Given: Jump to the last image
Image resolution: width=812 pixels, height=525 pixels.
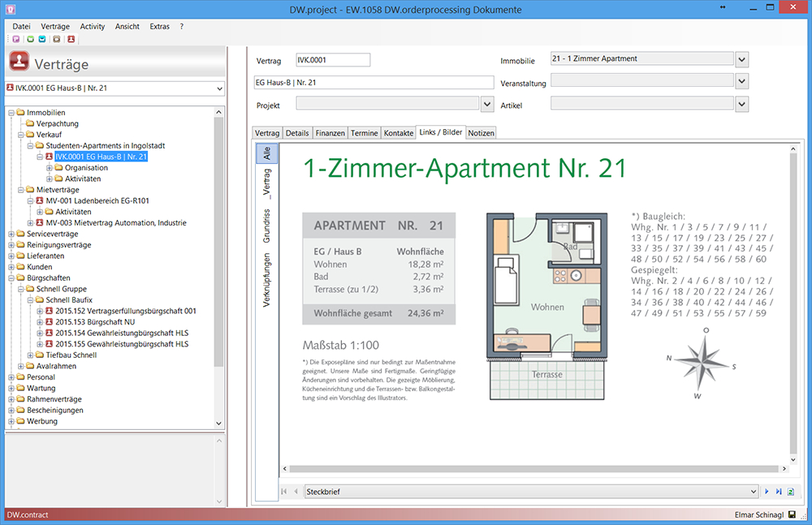Looking at the screenshot, I should click(779, 492).
